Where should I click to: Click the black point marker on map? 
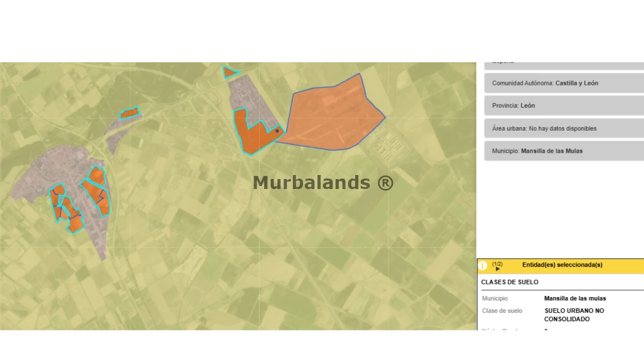277,131
